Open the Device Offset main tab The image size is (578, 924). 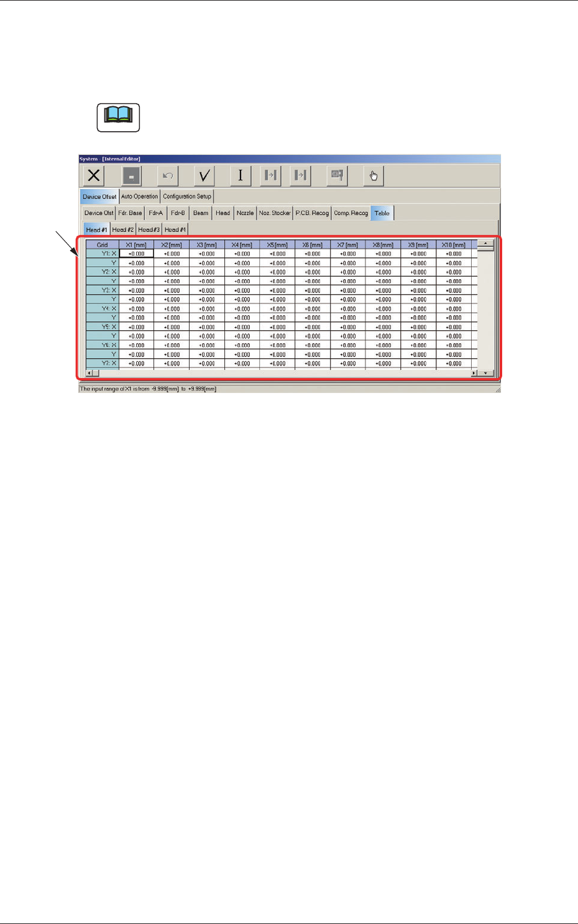point(99,196)
